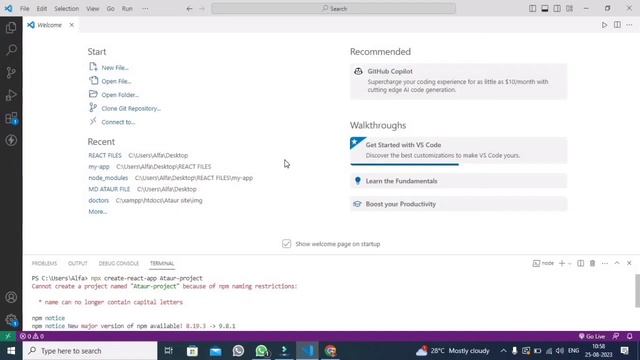This screenshot has height=360, width=640.
Task: Toggle secondary side bar layout icon
Action: (x=557, y=9)
